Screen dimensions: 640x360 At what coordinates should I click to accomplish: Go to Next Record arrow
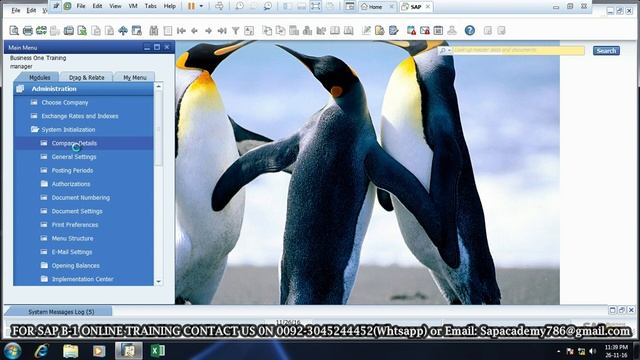(x=208, y=31)
